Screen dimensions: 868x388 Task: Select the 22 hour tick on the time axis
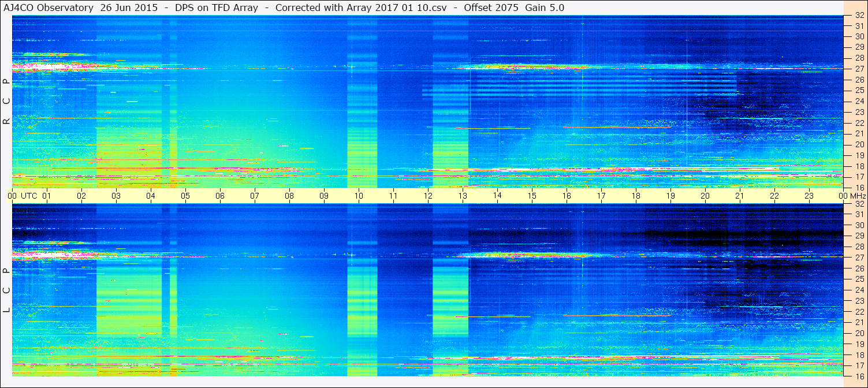774,196
